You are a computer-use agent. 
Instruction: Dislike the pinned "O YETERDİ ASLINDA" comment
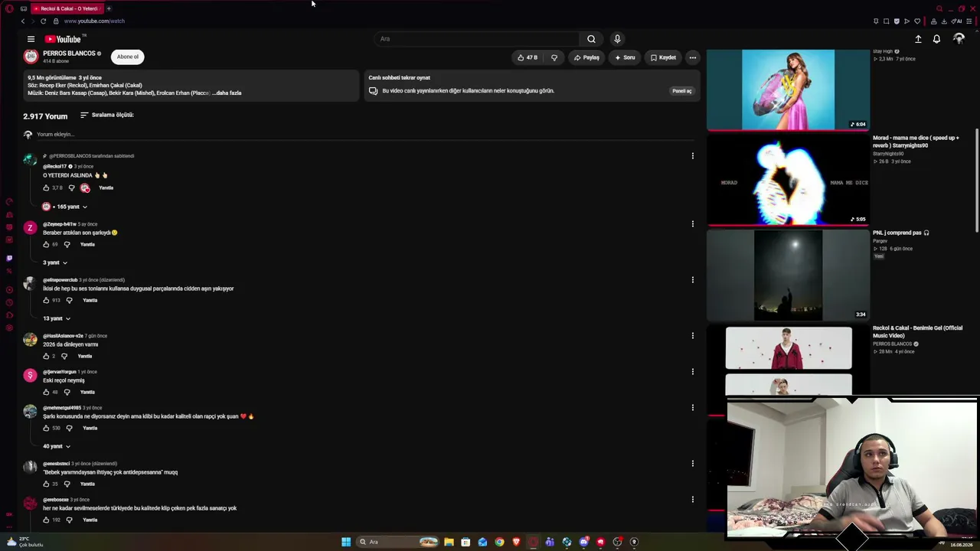pyautogui.click(x=71, y=188)
